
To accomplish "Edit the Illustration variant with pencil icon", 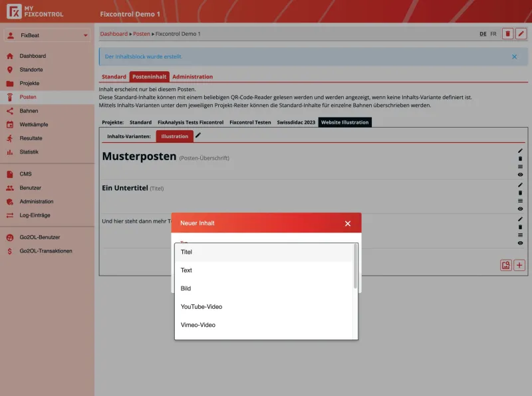I will (198, 136).
